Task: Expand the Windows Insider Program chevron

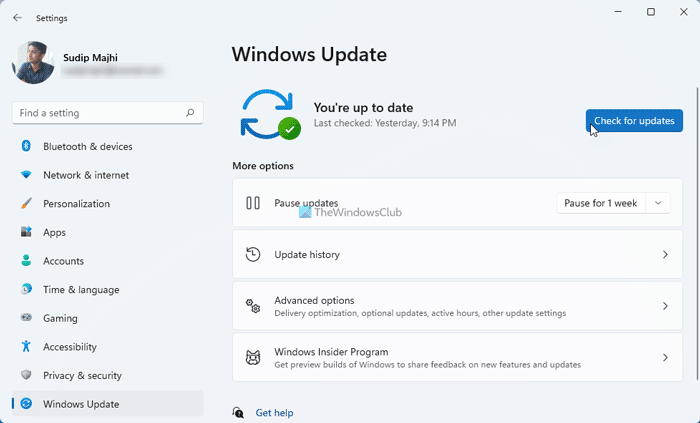Action: pyautogui.click(x=665, y=357)
